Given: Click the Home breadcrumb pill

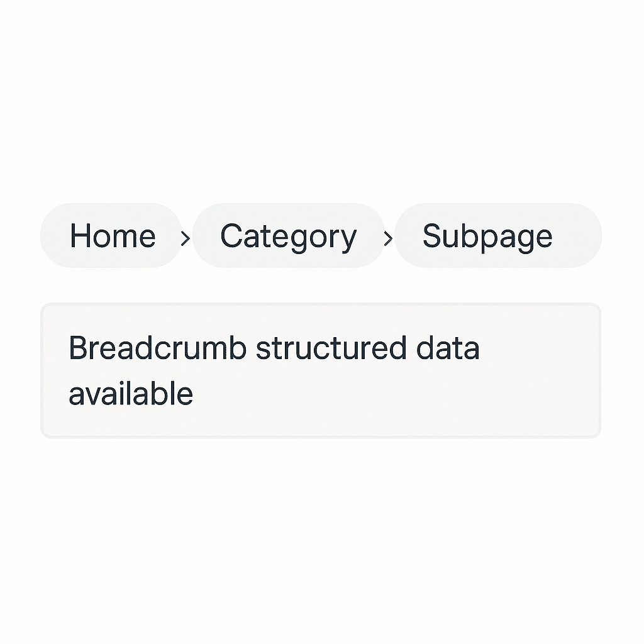Looking at the screenshot, I should pos(112,236).
